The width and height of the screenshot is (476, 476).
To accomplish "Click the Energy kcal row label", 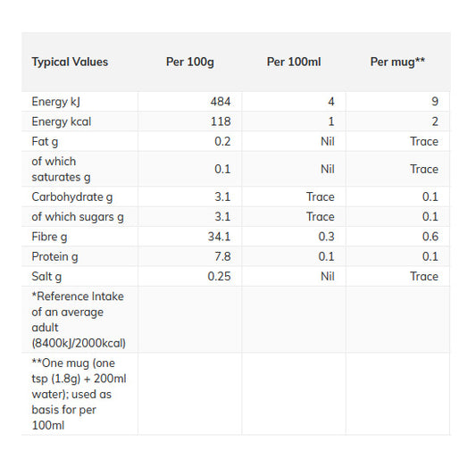I will click(62, 121).
